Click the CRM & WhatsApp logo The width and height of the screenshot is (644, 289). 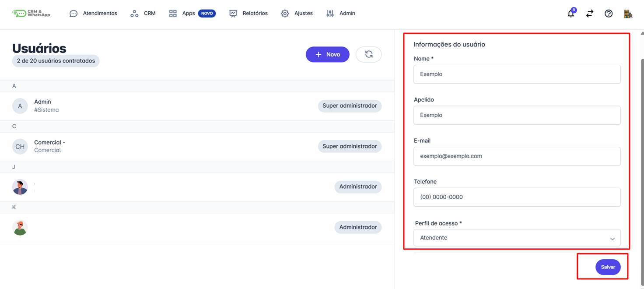[31, 14]
